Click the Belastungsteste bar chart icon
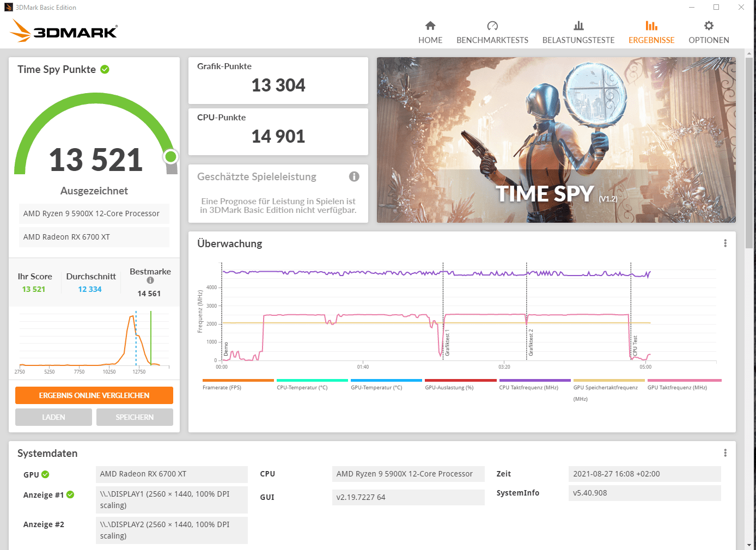The height and width of the screenshot is (550, 756). point(578,26)
